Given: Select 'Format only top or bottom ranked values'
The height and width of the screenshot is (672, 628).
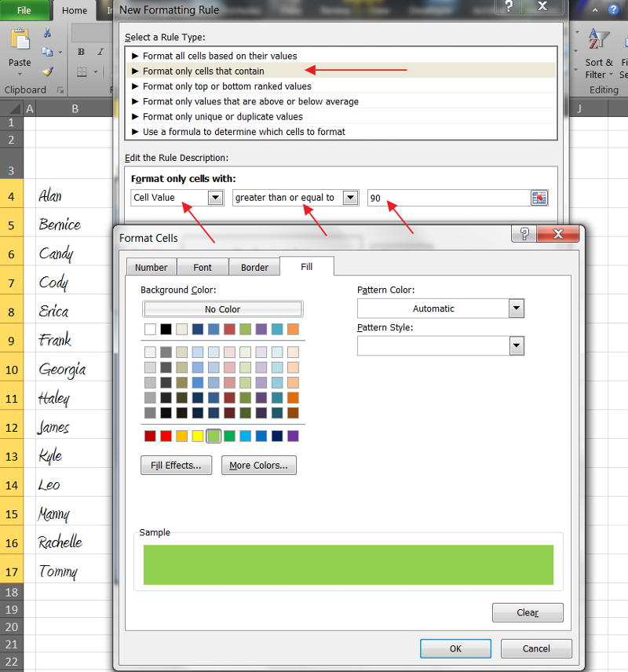Looking at the screenshot, I should (341, 86).
